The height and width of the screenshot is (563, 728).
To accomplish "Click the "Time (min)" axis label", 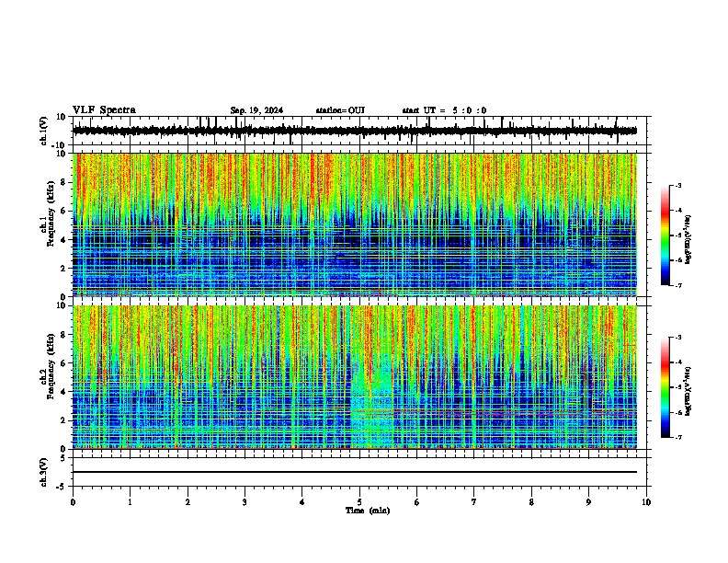I will tap(368, 511).
